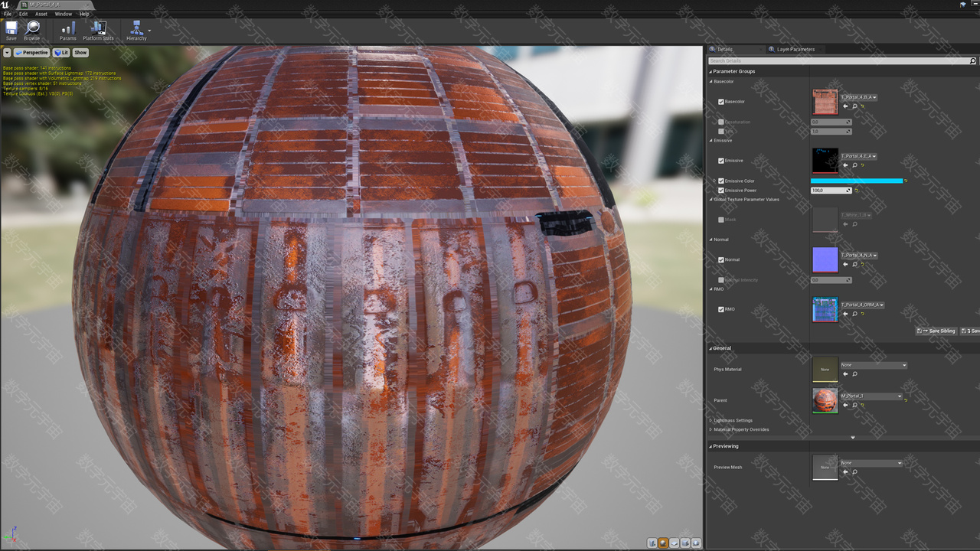Browse to RMO texture with magnifier icon

coord(854,314)
